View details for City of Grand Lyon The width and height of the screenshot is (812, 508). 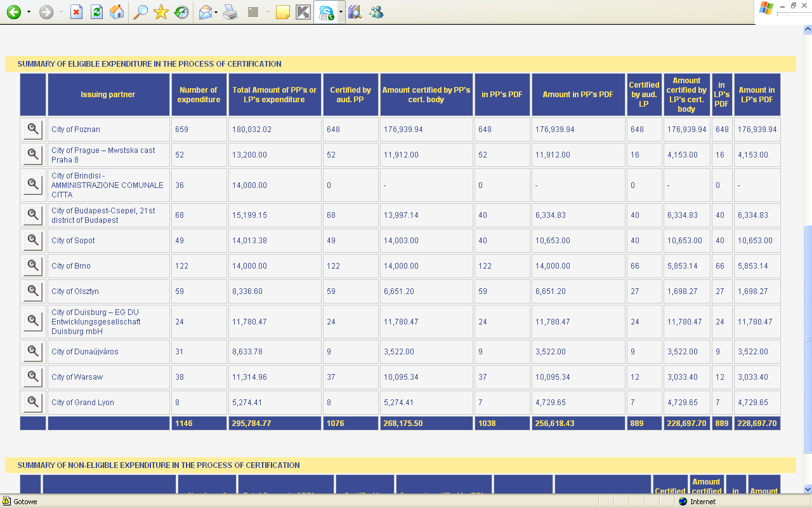32,401
